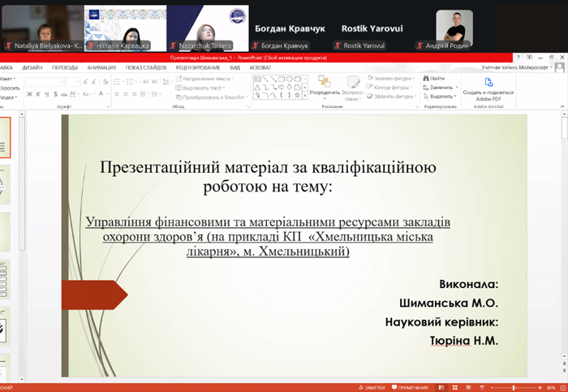
Task: Click the Notes (ЗАМЕТКИ) button
Action: (370, 388)
